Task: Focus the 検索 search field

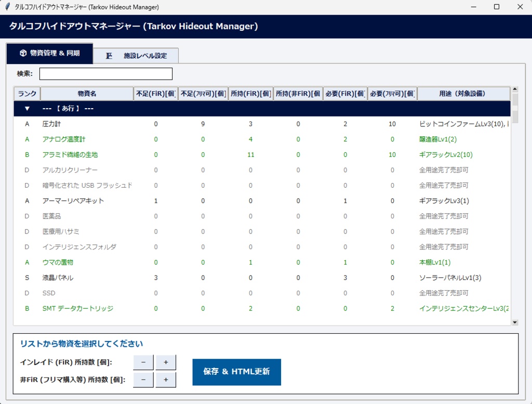Action: [x=106, y=74]
